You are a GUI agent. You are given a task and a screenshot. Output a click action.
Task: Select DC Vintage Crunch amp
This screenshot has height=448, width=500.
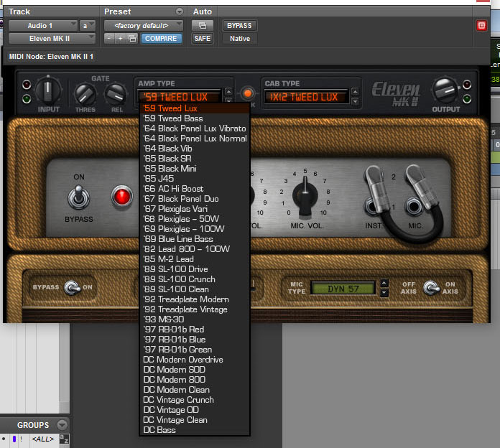[x=195, y=400]
